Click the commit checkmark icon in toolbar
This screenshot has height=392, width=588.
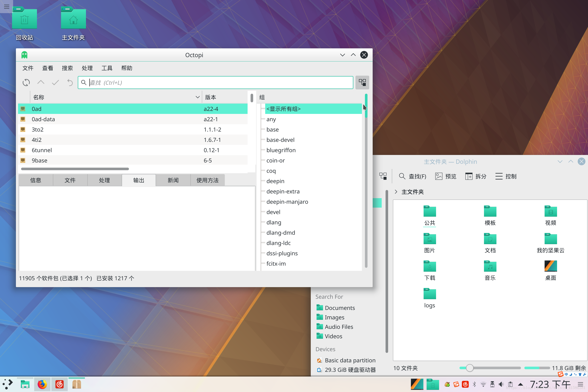(x=55, y=83)
